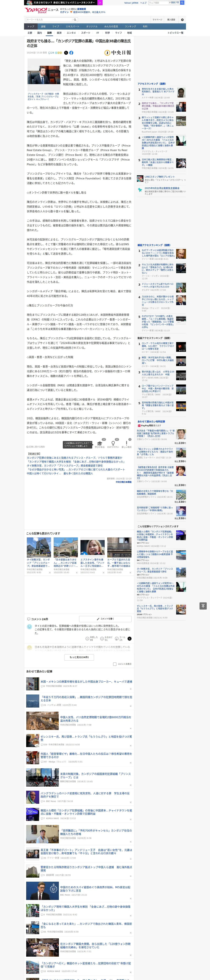
Task: Open the ランキング navigation tab
Action: [x=130, y=27]
